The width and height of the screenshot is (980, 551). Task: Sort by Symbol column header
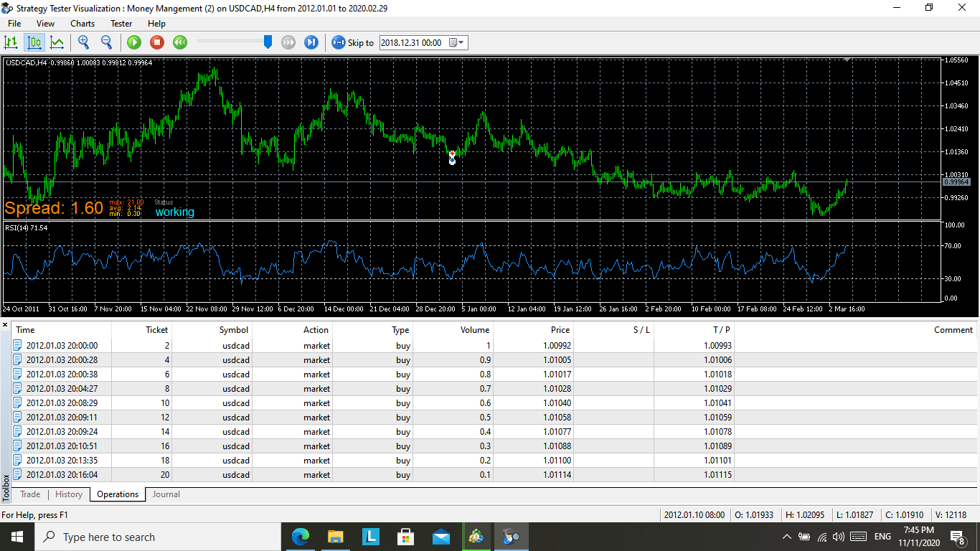[212, 330]
